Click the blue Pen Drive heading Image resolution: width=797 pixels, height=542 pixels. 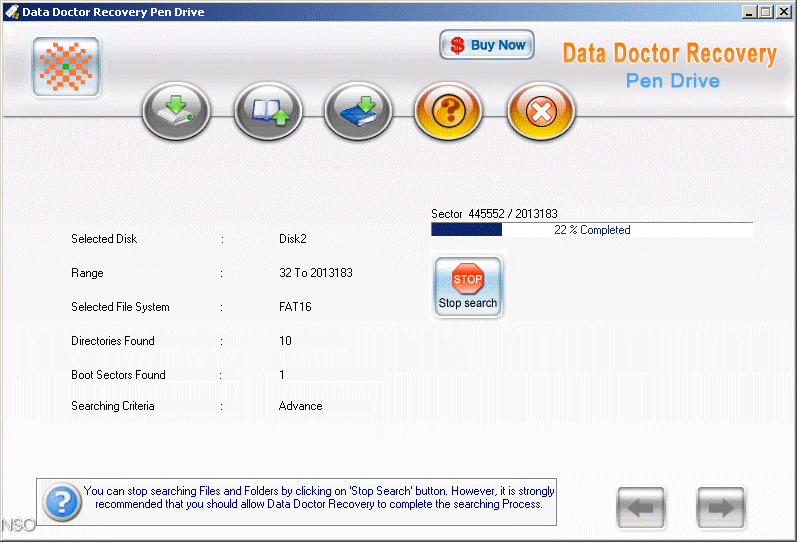pyautogui.click(x=672, y=81)
